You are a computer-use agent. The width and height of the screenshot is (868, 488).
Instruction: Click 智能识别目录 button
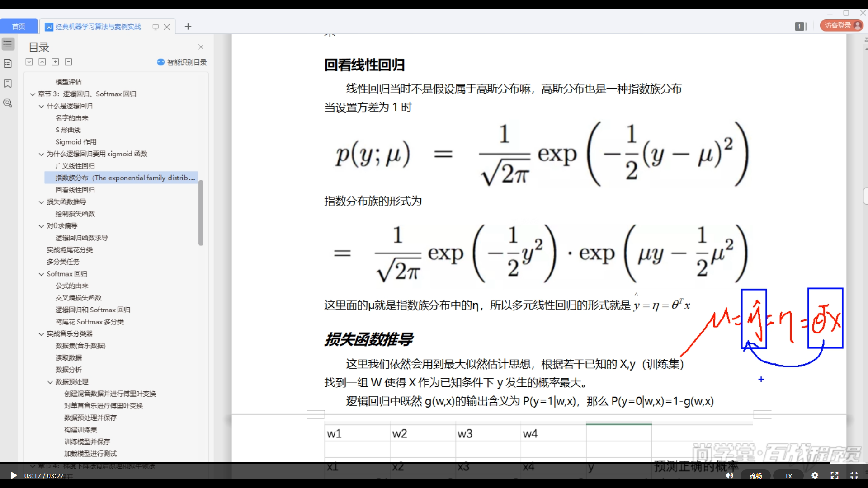point(182,62)
